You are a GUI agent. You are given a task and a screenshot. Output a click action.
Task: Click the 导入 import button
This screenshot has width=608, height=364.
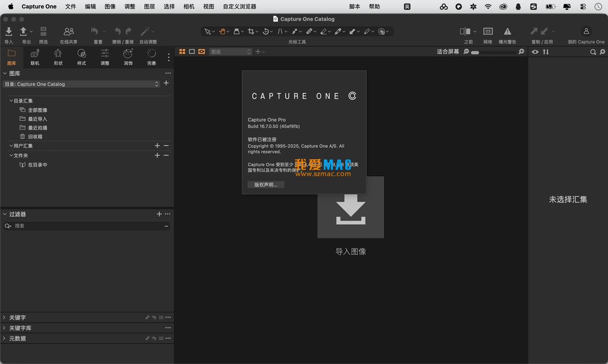(8, 34)
